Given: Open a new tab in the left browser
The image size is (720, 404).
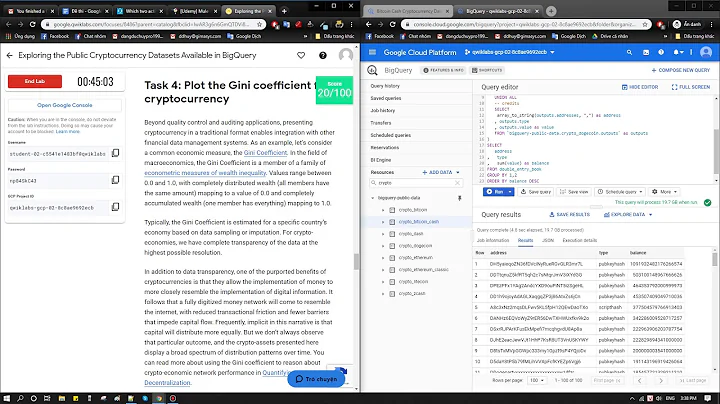Looking at the screenshot, I should (284, 11).
